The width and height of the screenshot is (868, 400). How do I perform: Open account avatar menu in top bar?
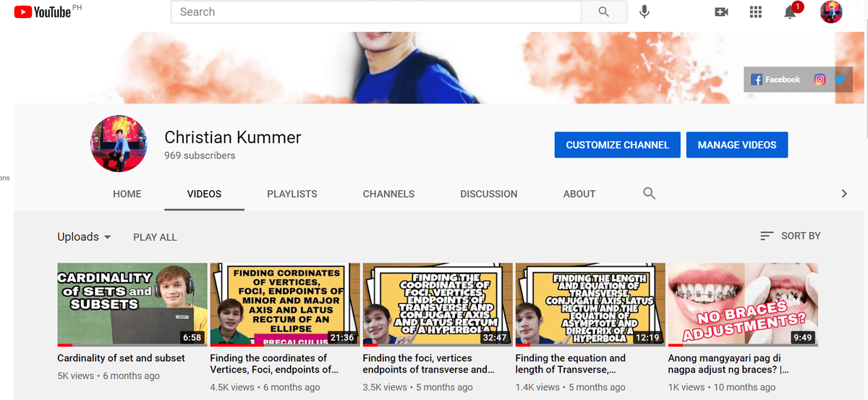point(831,12)
